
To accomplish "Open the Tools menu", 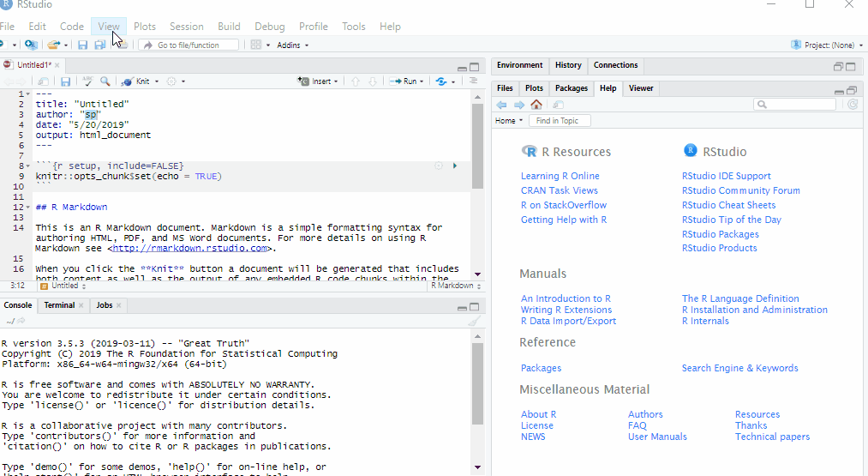I will pos(354,27).
